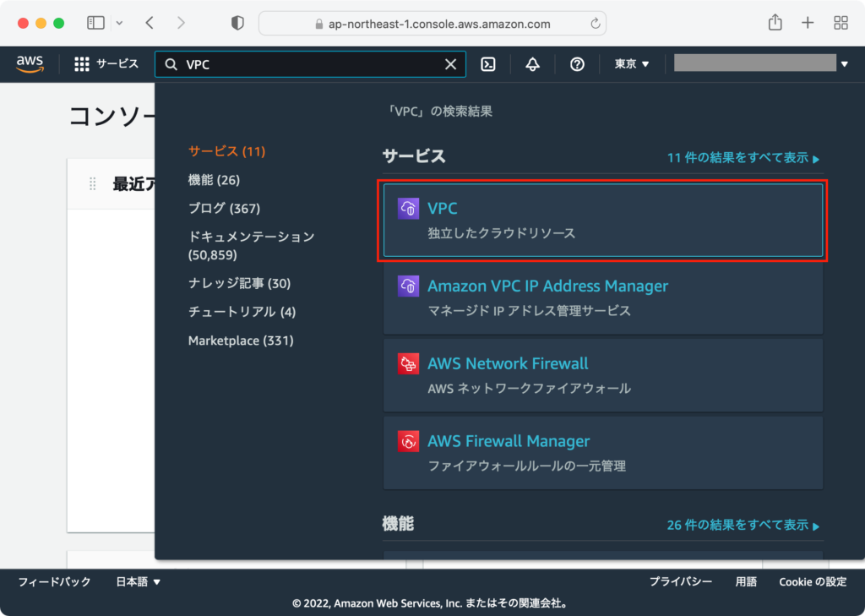Expand the account menu dropdown arrow
This screenshot has height=616, width=865.
click(845, 64)
